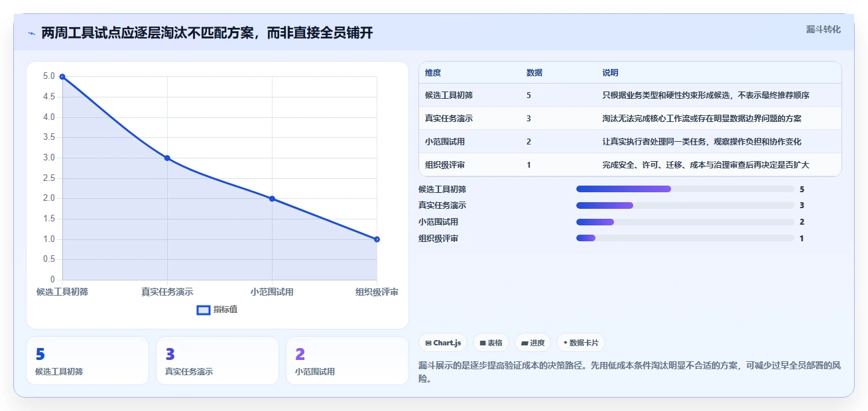Open the stat card showing 5 候选工具初筛
This screenshot has width=868, height=411.
click(x=88, y=361)
